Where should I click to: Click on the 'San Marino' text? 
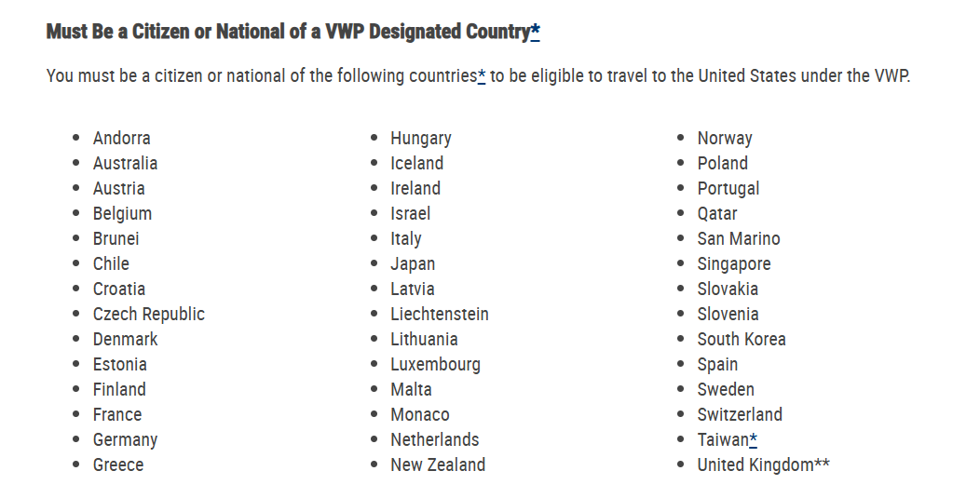click(x=739, y=238)
